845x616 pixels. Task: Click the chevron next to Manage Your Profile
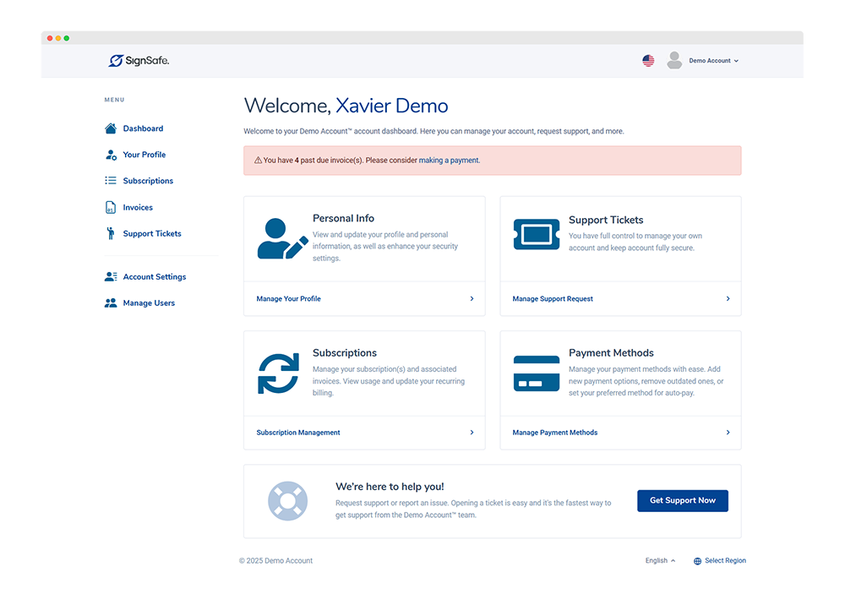coord(472,299)
